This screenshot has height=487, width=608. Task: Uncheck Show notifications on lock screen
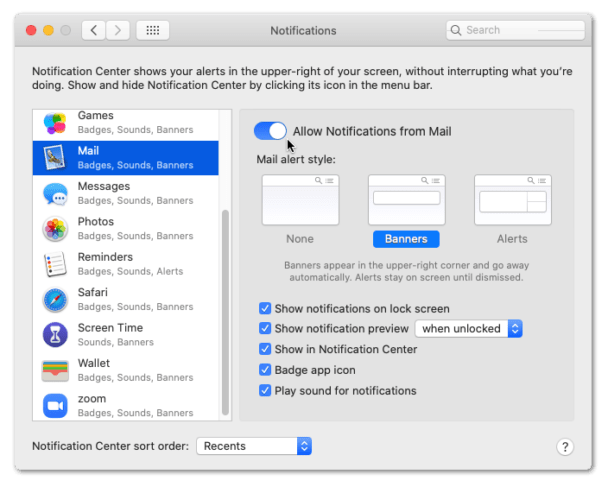(x=265, y=308)
